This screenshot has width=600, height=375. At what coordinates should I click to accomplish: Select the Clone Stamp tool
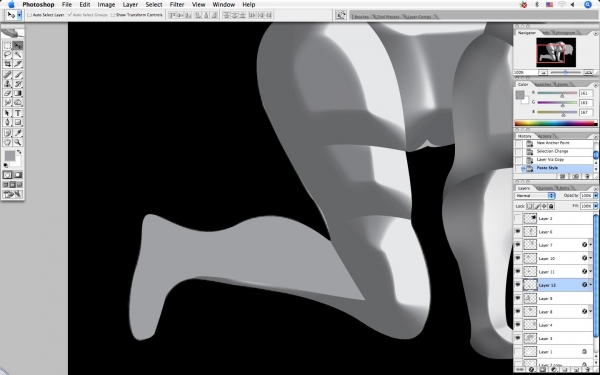pos(7,84)
